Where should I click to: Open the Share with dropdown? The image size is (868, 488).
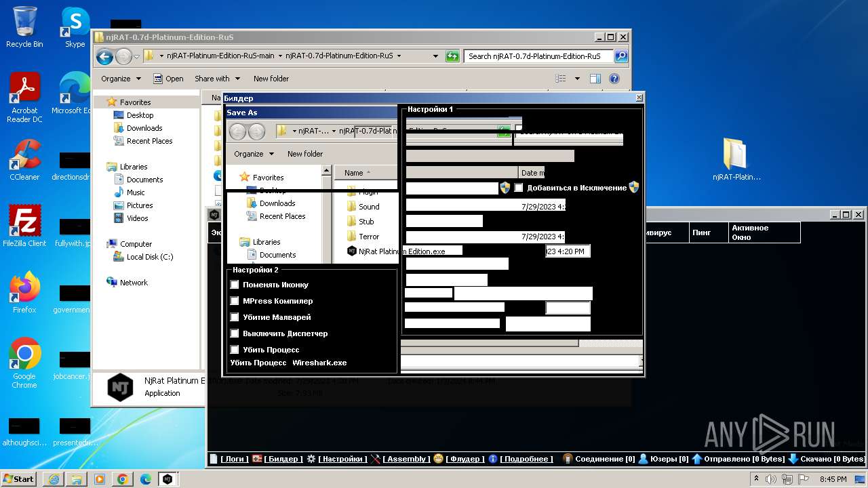[217, 79]
